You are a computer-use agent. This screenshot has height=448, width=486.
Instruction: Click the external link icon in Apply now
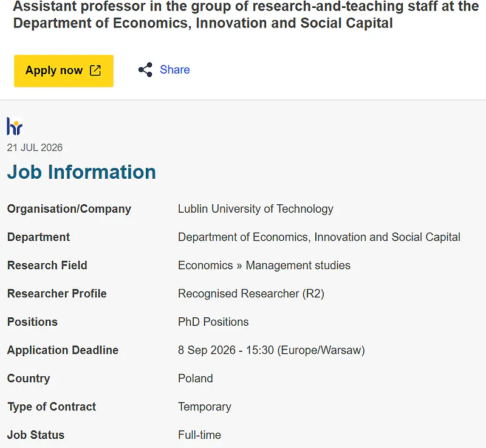[95, 71]
